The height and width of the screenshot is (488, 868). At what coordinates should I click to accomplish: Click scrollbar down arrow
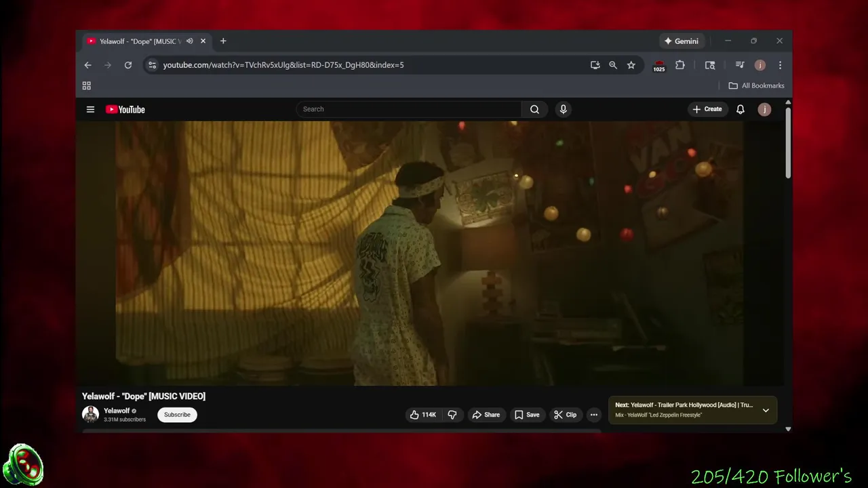tap(788, 429)
